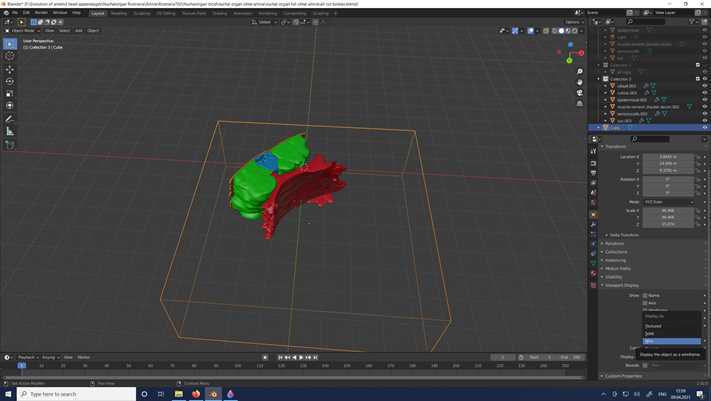The width and height of the screenshot is (711, 401).
Task: Click the Scale Z value field
Action: pyautogui.click(x=668, y=224)
